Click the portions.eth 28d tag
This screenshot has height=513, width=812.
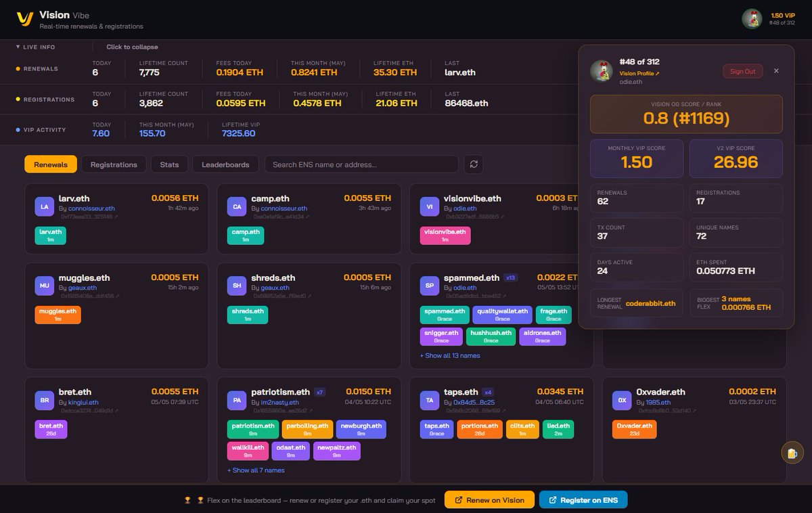click(x=480, y=429)
